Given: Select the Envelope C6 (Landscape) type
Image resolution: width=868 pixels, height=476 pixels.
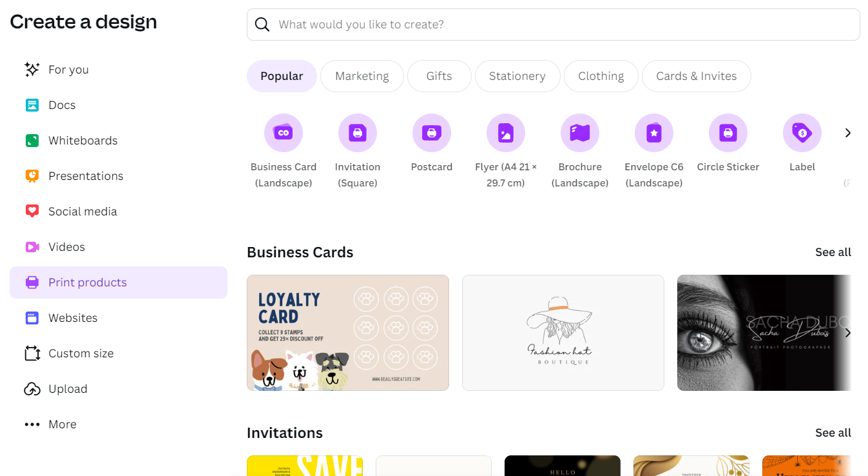Looking at the screenshot, I should point(653,133).
